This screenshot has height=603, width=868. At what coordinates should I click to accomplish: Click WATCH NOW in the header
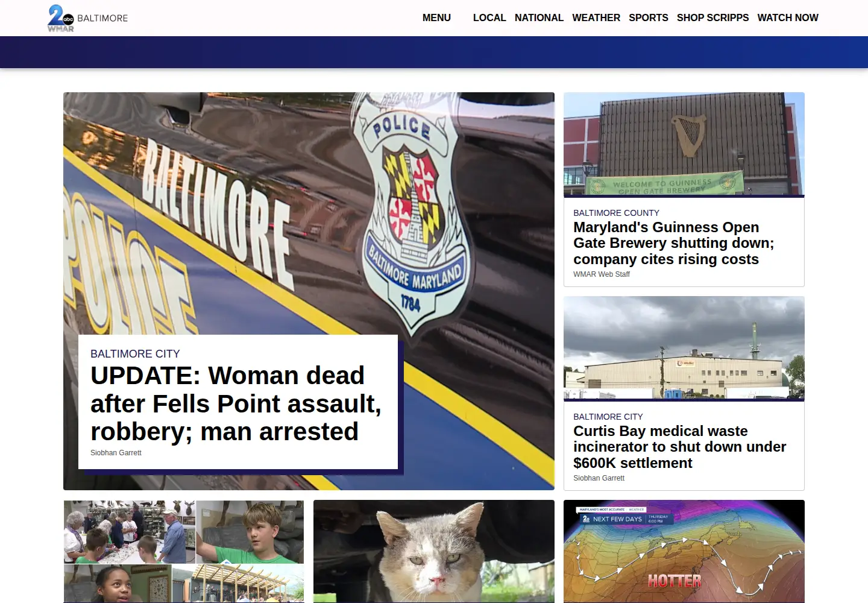[788, 18]
